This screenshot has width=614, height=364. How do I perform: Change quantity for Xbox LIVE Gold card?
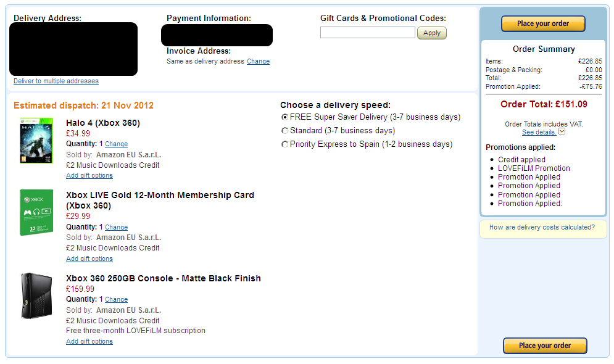click(117, 228)
